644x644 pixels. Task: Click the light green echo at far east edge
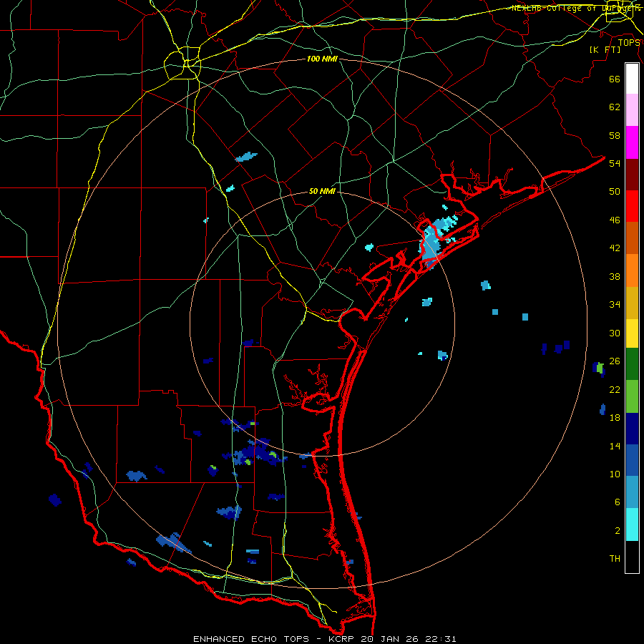600,367
